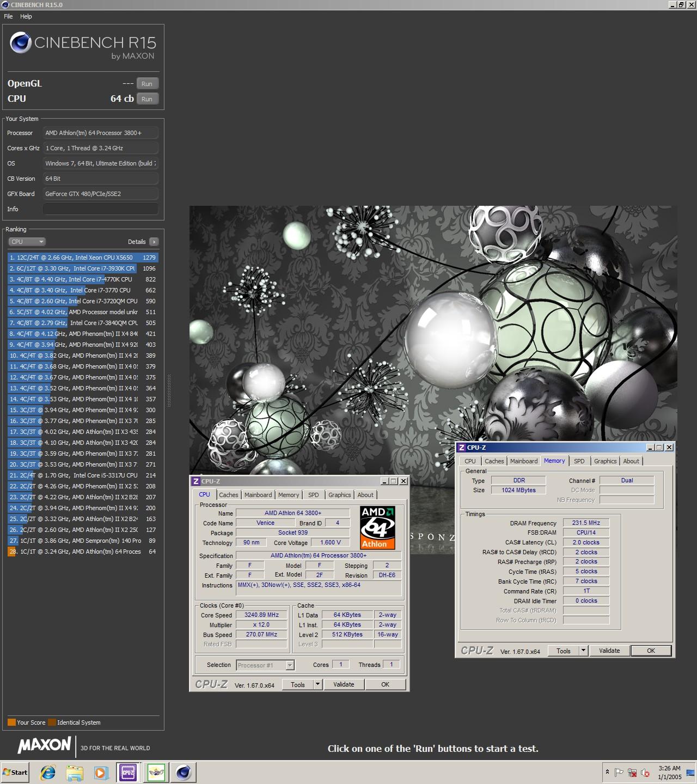Select ranking row 21 Core i5-3317U
Screen dimensions: 697x784
[x=83, y=475]
